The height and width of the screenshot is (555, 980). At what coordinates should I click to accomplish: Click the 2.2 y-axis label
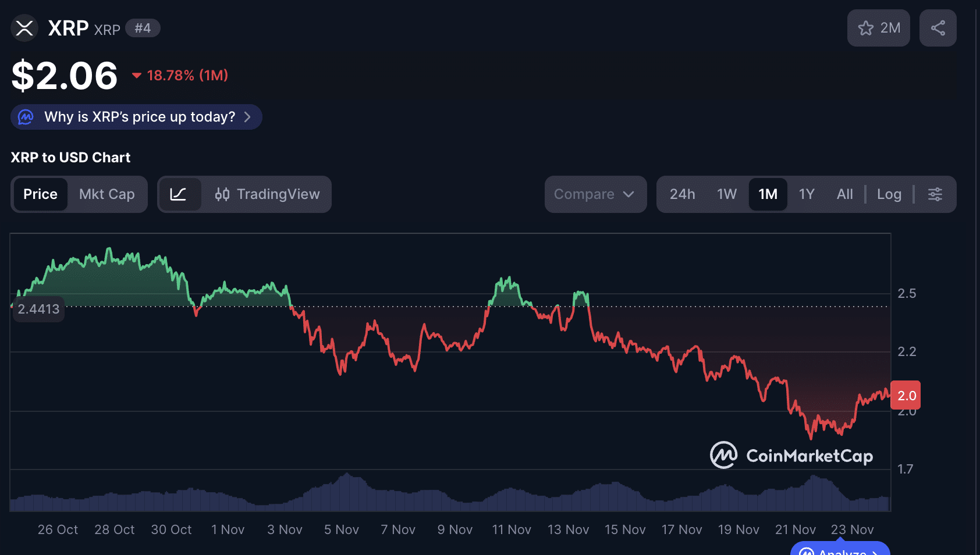pos(907,351)
